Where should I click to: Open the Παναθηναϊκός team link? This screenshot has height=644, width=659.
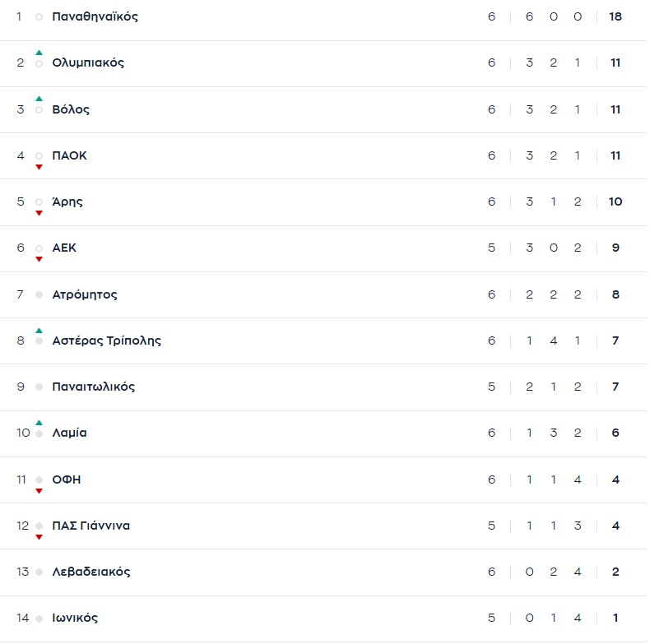pyautogui.click(x=95, y=17)
